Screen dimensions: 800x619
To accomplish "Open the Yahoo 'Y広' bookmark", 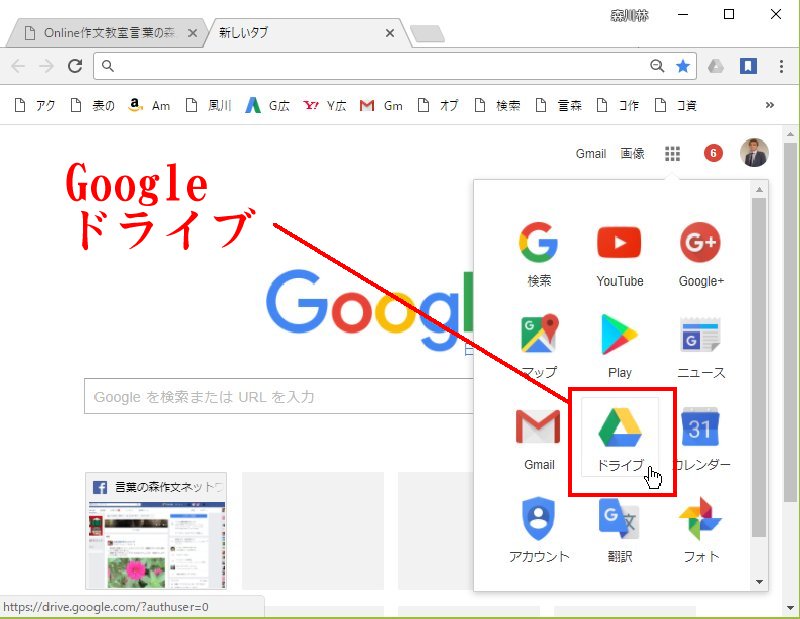I will [x=324, y=106].
